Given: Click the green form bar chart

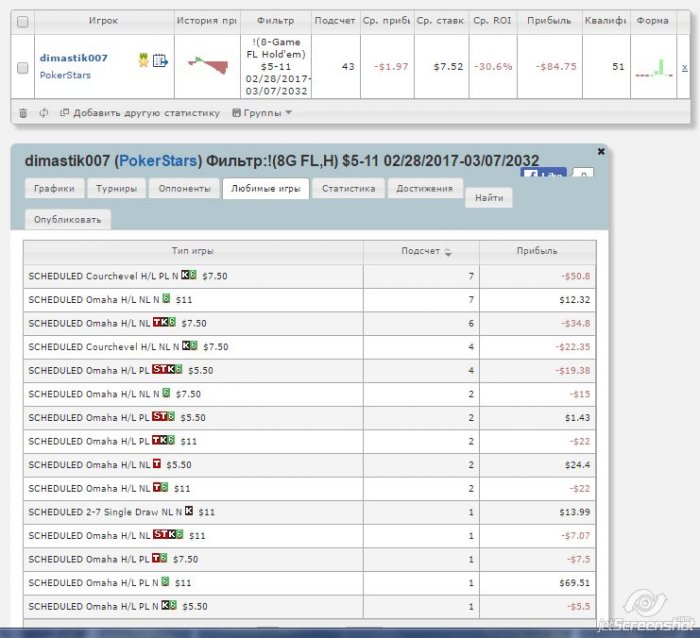Looking at the screenshot, I should coord(652,68).
